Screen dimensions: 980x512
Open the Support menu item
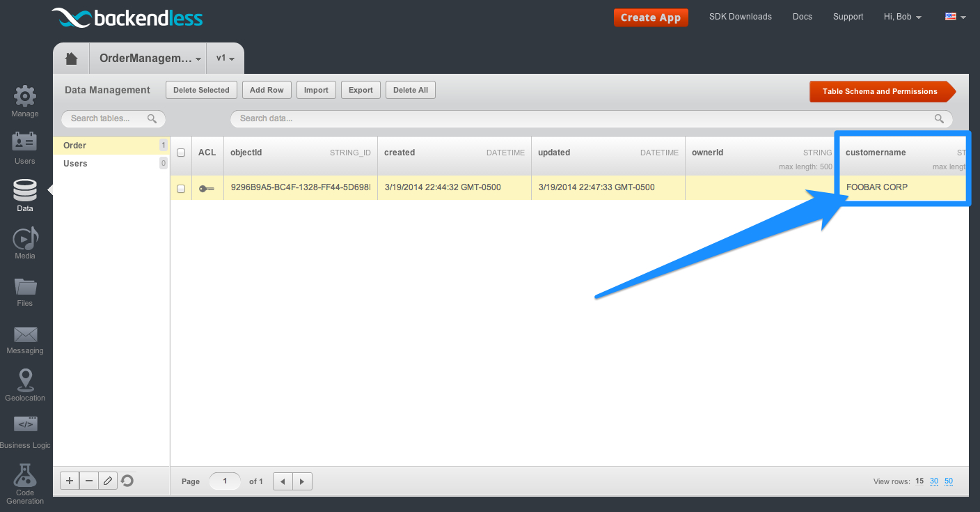tap(848, 17)
